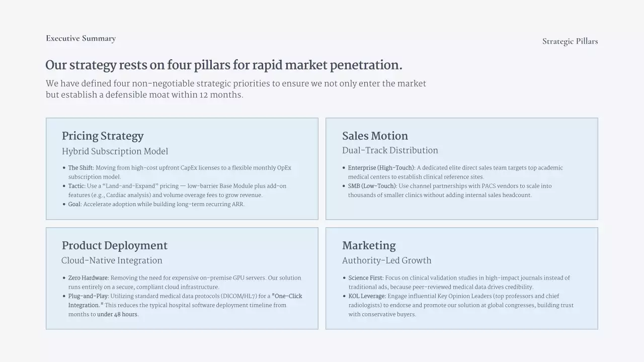The image size is (644, 362).
Task: Select the Dual-Track Distribution subheading
Action: 390,150
